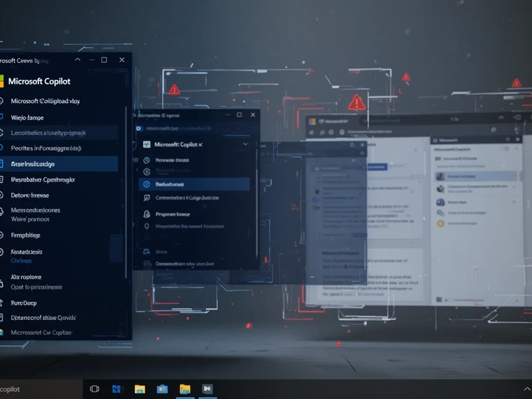Click the first toolbar icon under right window logo
Screen dimensions: 532x399
(311, 132)
